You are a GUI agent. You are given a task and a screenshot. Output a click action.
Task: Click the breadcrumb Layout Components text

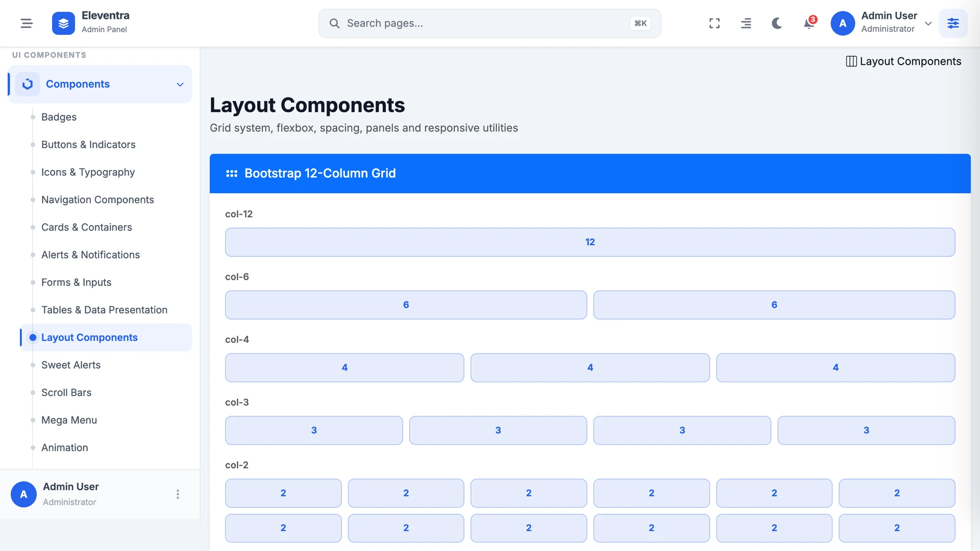(x=910, y=61)
